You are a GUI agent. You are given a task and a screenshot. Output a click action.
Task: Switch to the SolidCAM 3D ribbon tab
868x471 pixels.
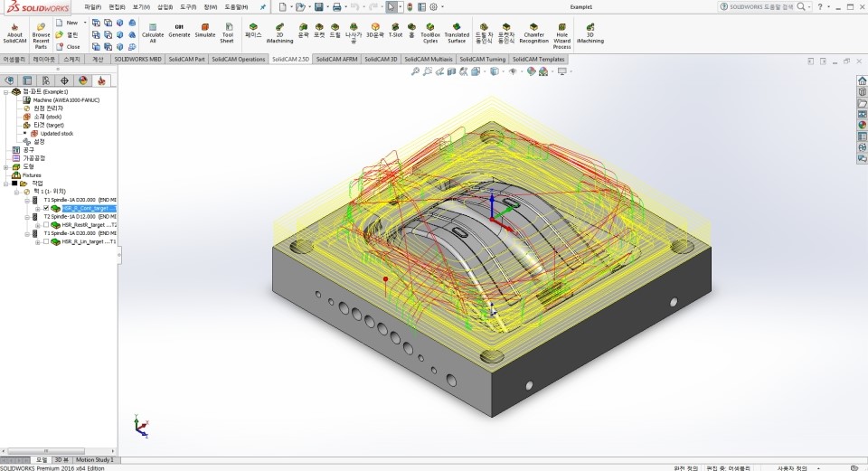pos(381,60)
